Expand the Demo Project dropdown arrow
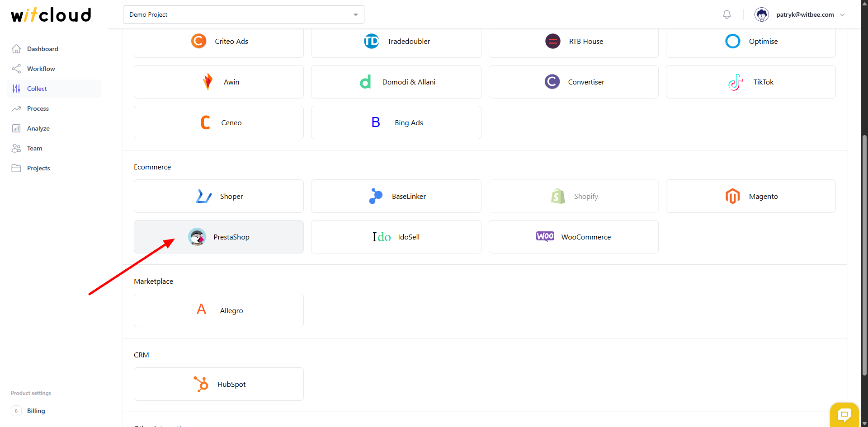 (356, 14)
